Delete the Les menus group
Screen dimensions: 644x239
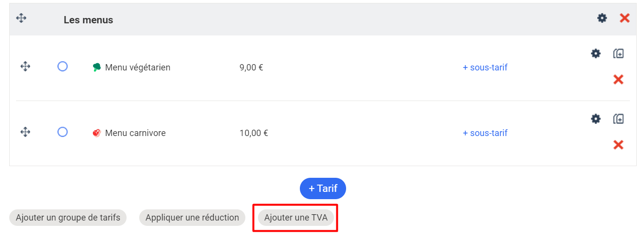(625, 18)
